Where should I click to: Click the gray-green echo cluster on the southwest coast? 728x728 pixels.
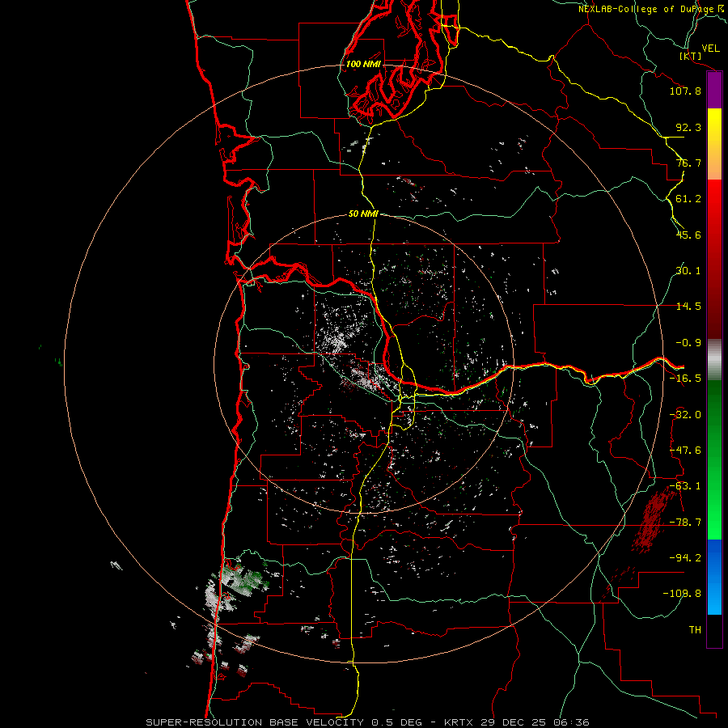(237, 587)
